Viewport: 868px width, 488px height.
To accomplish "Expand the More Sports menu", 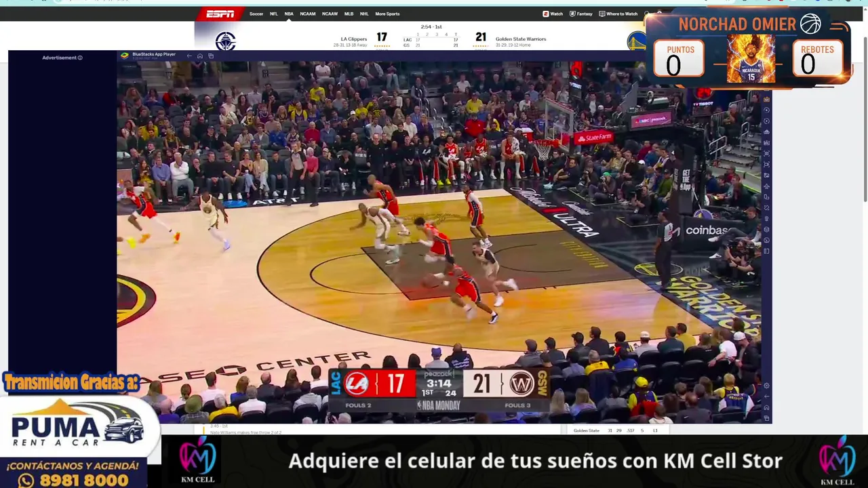I will click(x=387, y=14).
